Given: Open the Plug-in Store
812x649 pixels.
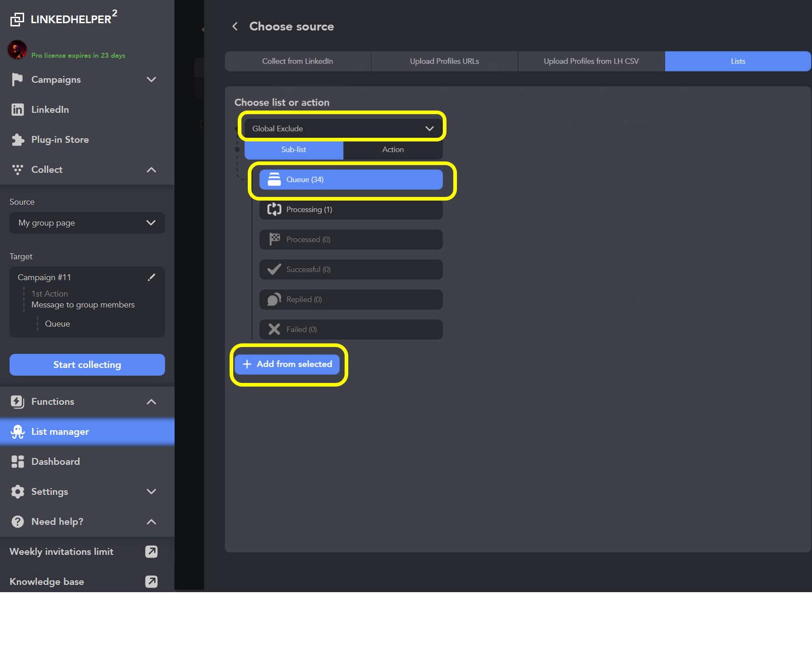Looking at the screenshot, I should [x=17, y=140].
